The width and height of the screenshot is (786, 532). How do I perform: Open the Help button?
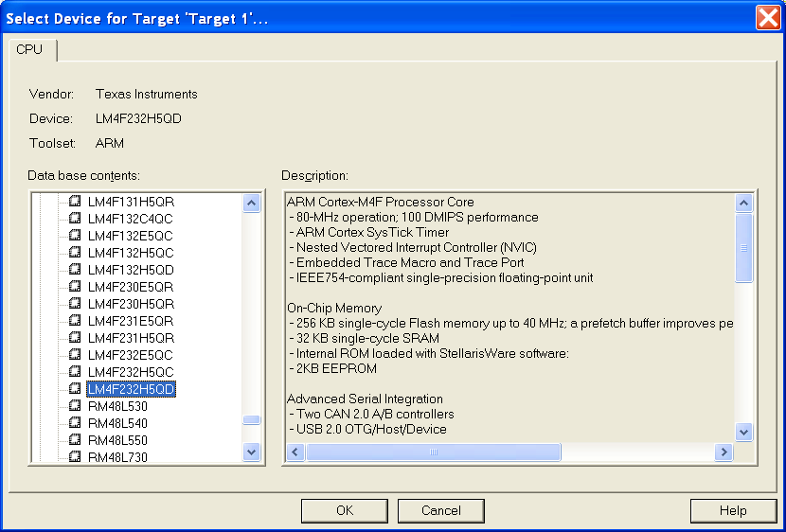(733, 510)
